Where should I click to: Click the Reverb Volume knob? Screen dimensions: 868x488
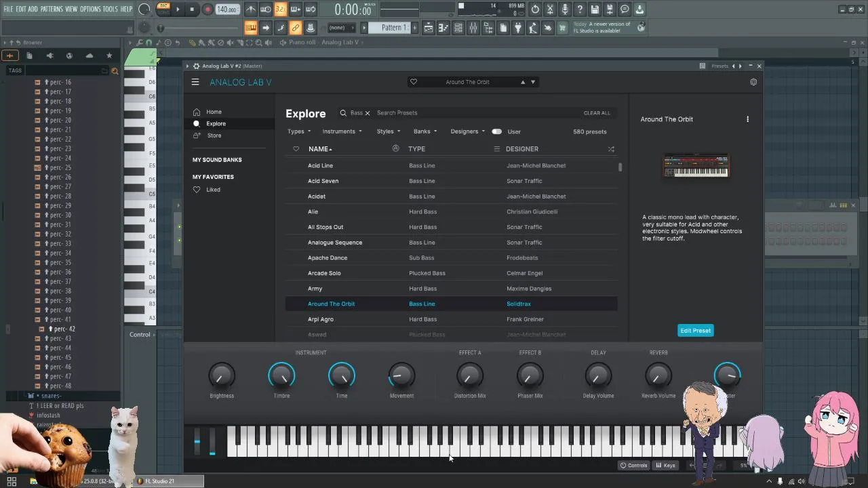pos(658,375)
